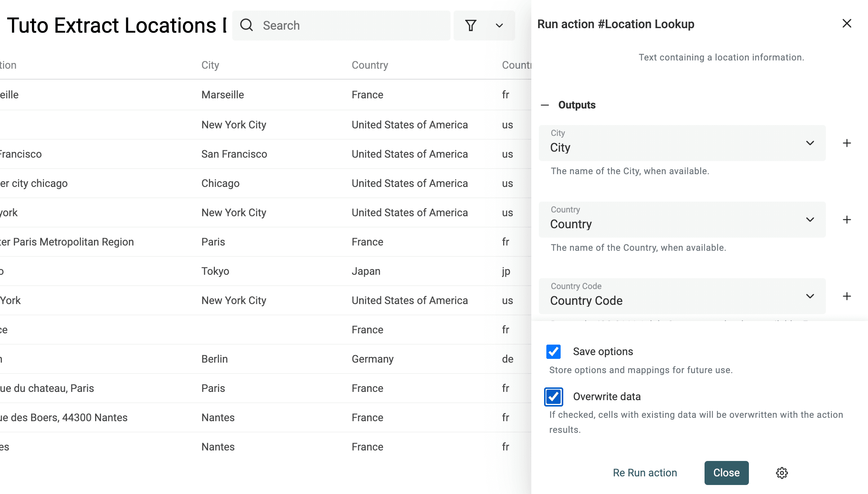Click the Chicago city cell
868x494 pixels.
click(220, 183)
